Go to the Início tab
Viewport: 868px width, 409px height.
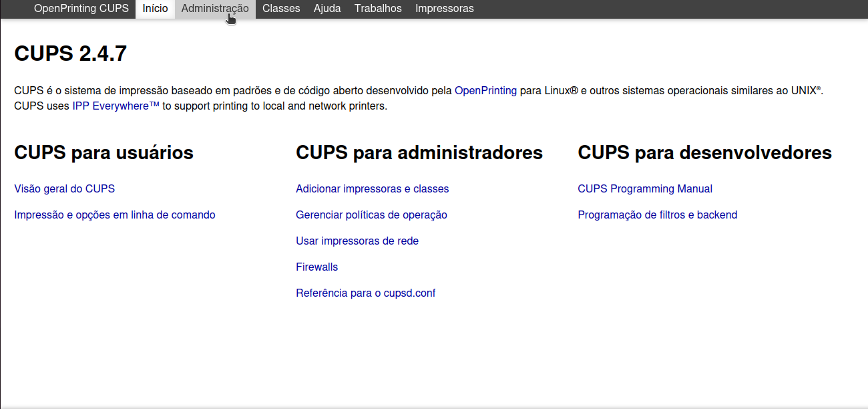point(155,9)
